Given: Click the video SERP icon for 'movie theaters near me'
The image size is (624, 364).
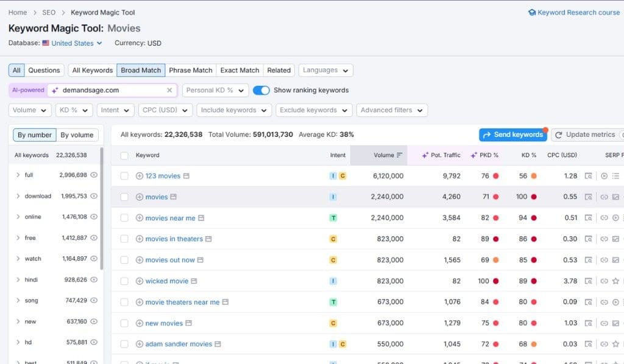Looking at the screenshot, I should pos(615,302).
